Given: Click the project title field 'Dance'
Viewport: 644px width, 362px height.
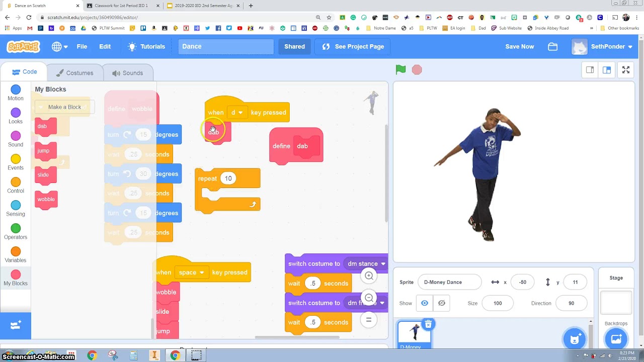Looking at the screenshot, I should (x=226, y=46).
